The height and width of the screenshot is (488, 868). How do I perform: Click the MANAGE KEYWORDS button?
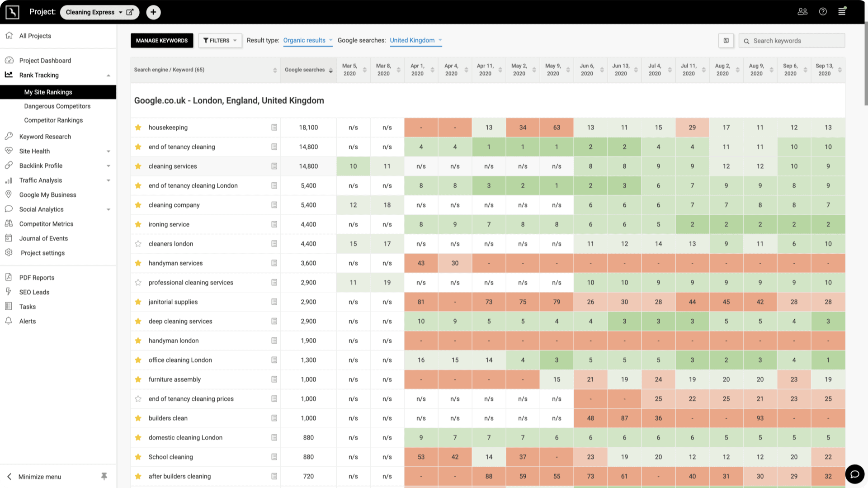click(x=162, y=41)
